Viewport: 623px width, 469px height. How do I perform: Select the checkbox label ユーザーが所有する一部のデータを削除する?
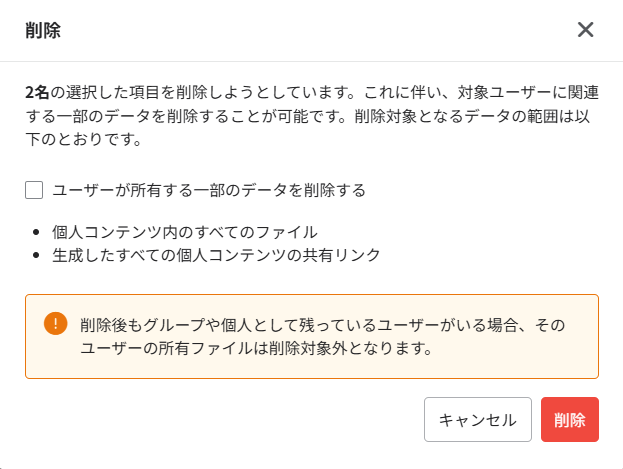click(x=209, y=190)
